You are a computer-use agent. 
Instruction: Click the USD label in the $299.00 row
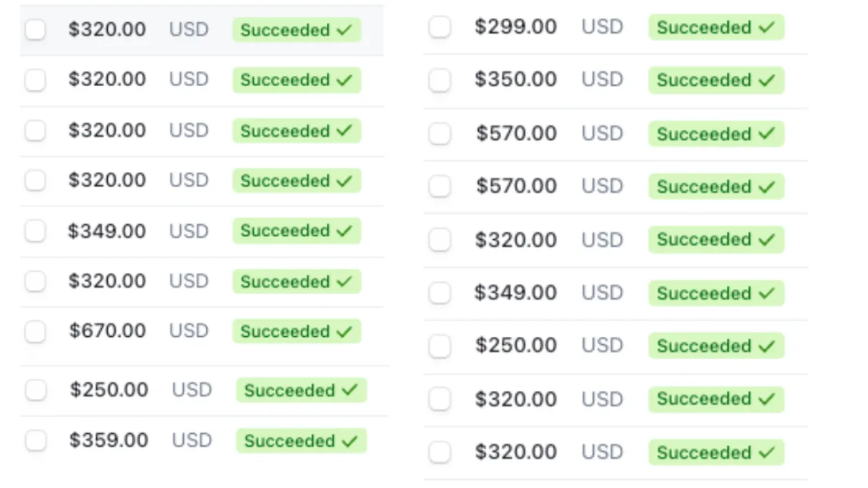[602, 27]
